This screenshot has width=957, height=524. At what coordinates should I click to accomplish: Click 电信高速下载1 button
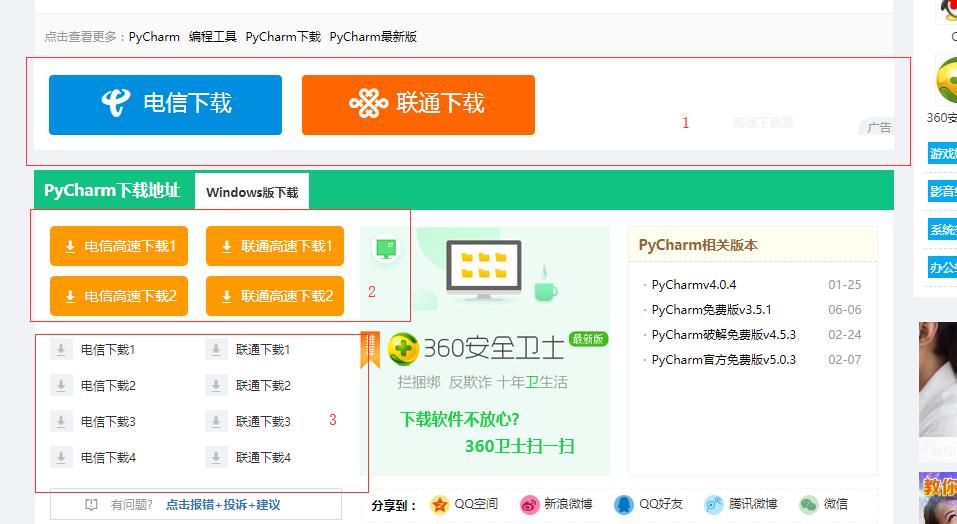click(119, 246)
